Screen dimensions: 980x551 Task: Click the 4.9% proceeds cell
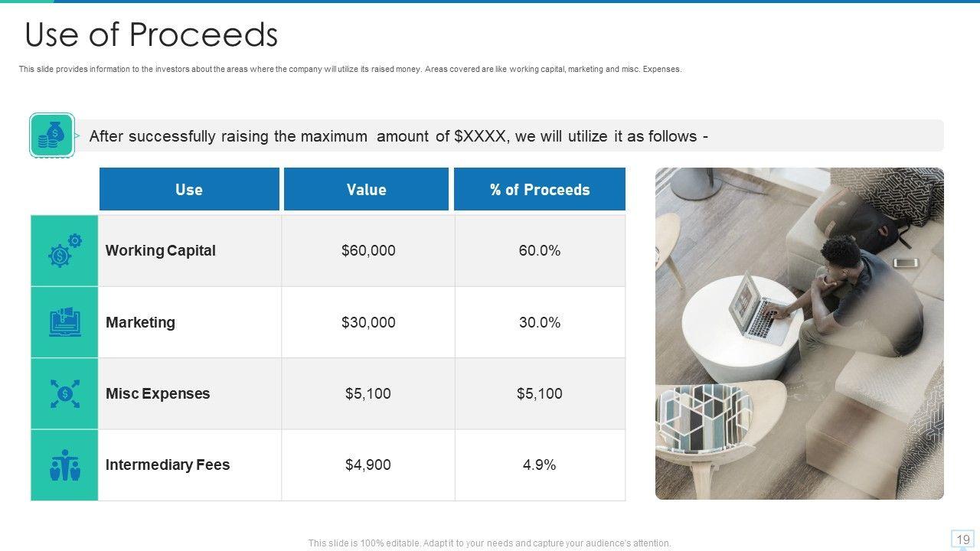[x=540, y=465]
